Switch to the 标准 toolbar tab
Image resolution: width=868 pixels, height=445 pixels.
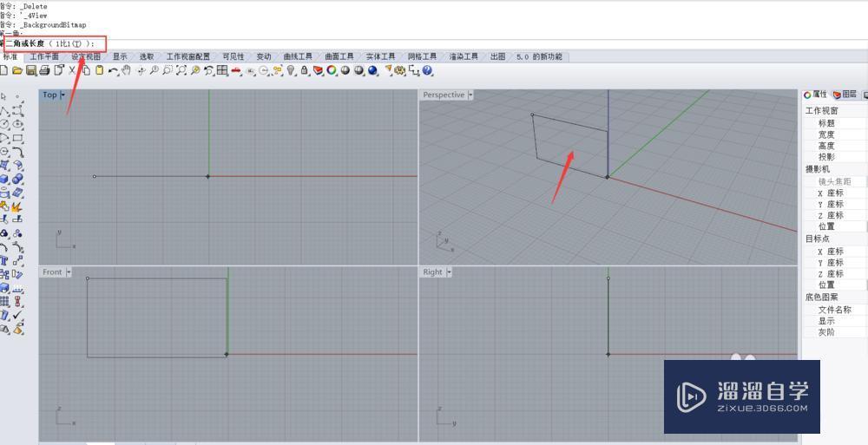tap(10, 56)
